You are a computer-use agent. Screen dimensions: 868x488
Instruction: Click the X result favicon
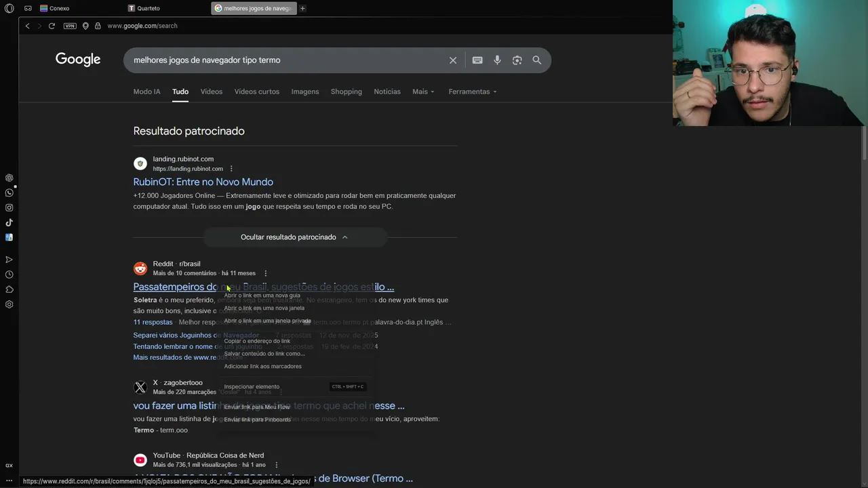tap(140, 388)
